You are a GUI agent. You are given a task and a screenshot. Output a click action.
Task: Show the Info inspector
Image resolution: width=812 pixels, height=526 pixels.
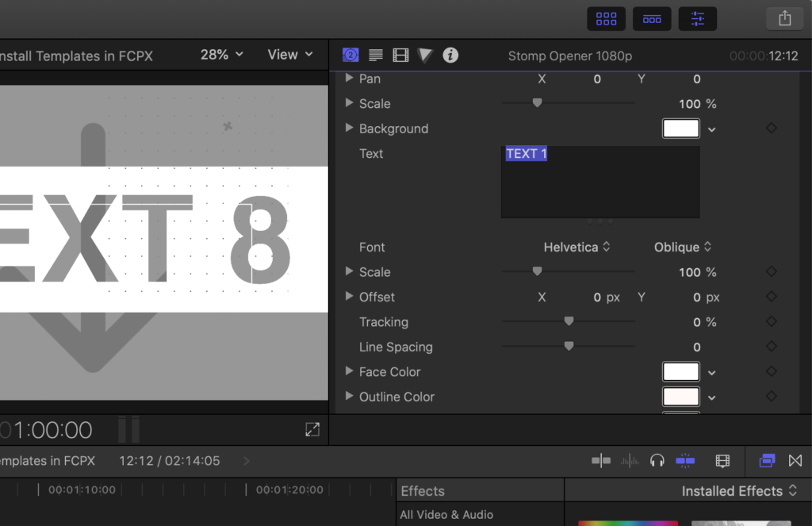[x=450, y=55]
